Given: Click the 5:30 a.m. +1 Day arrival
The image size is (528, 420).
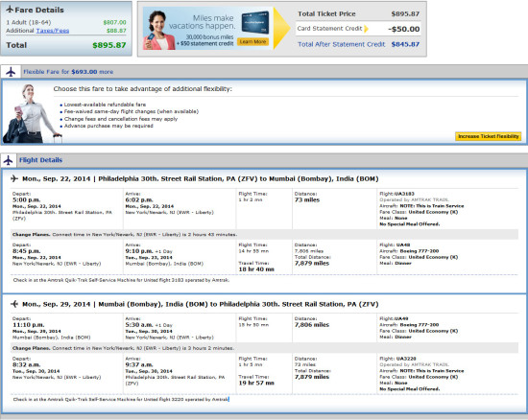Looking at the screenshot, I should click(x=149, y=325).
